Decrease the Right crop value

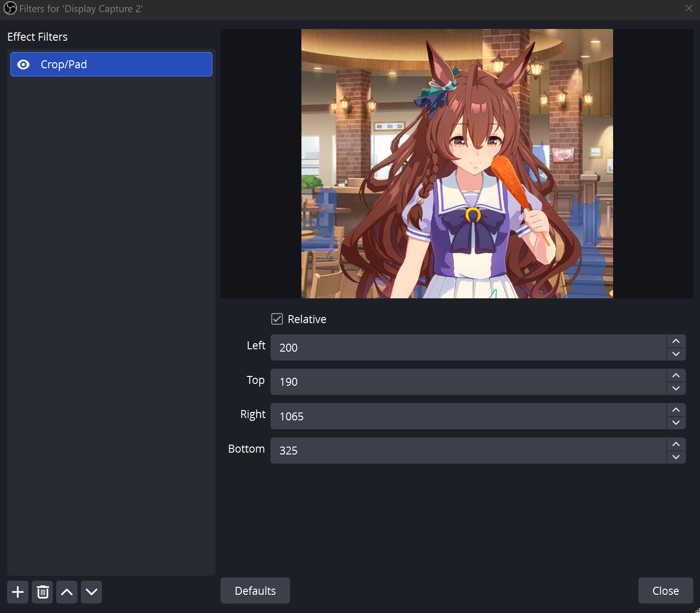676,423
